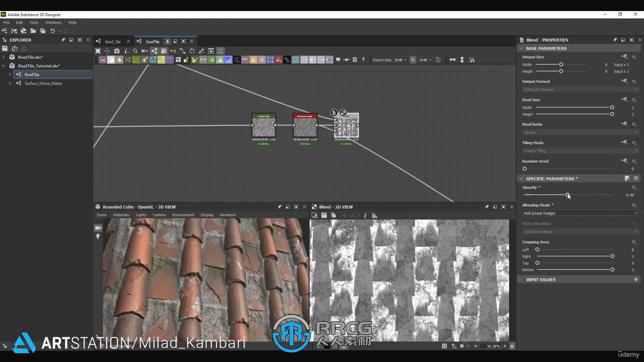The width and height of the screenshot is (644, 362).
Task: Click the Cropping Area Right slider handle
Action: pyautogui.click(x=612, y=256)
